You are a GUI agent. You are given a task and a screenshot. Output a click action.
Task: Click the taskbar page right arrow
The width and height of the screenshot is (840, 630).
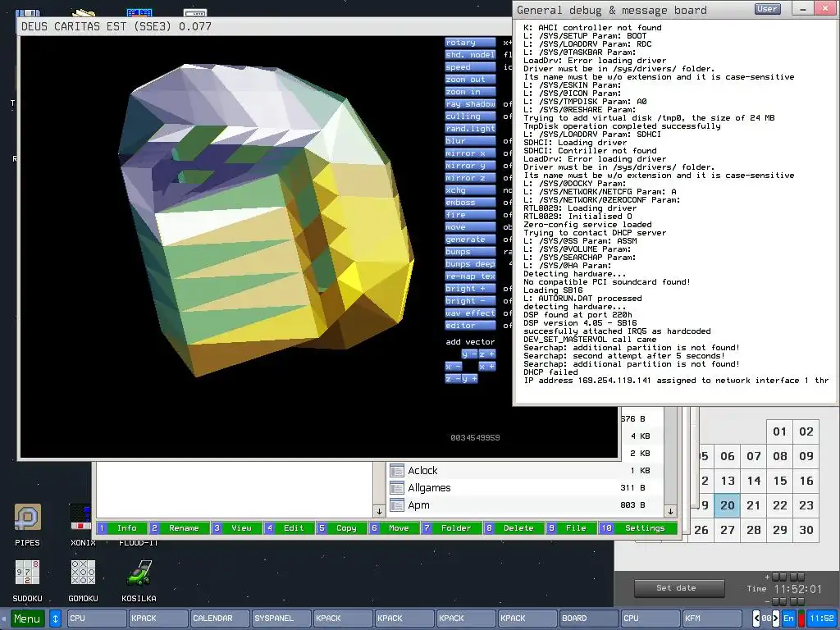[x=775, y=619]
